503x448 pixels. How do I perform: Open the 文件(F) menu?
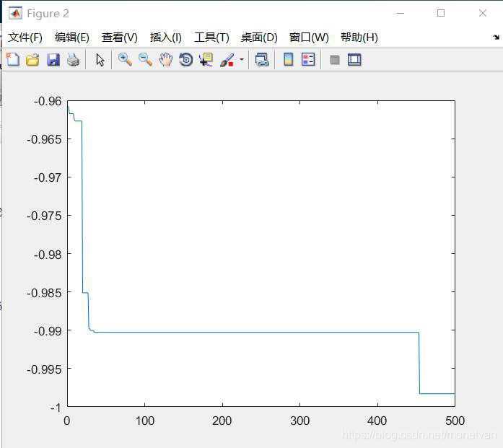tap(25, 38)
